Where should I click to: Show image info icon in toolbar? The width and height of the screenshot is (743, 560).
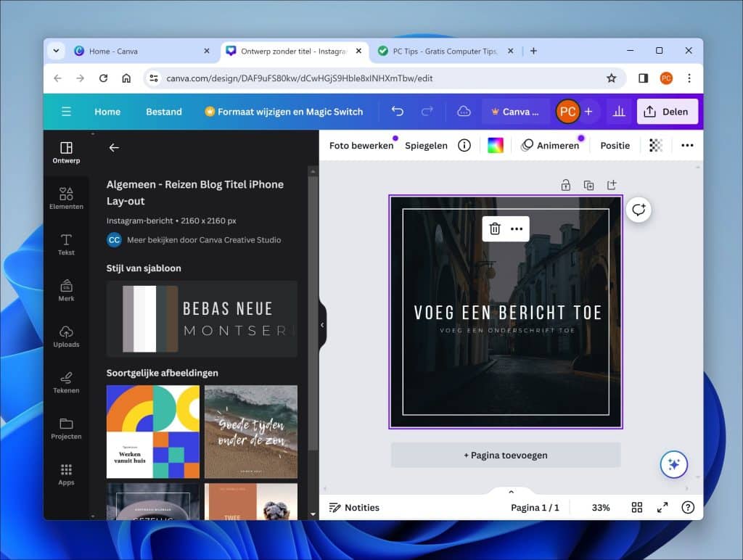(x=464, y=146)
